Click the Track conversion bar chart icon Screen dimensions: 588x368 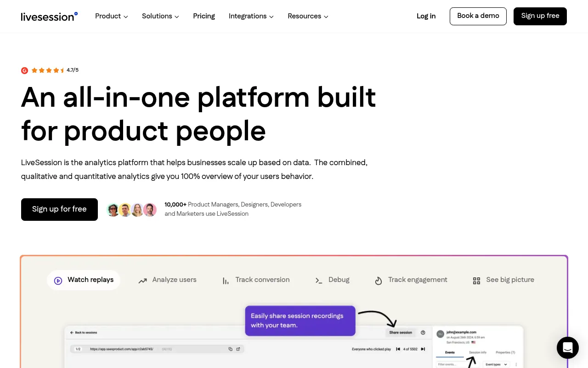pos(226,281)
